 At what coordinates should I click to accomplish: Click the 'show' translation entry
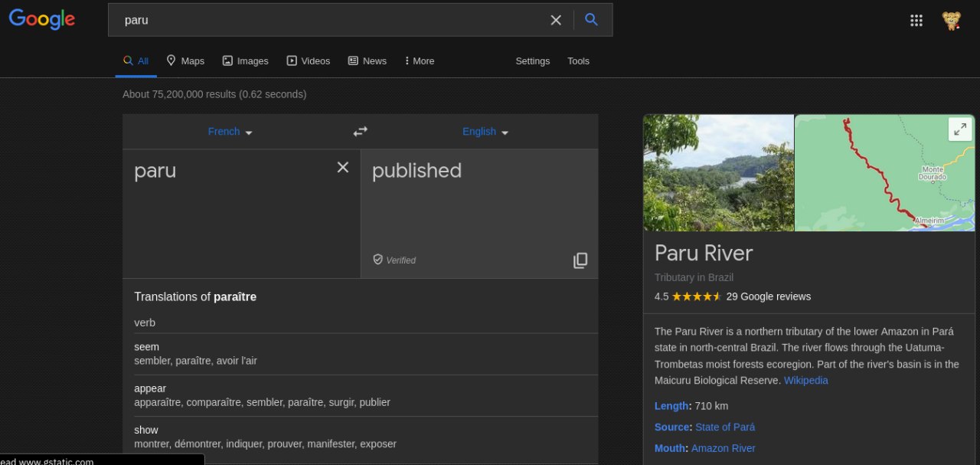point(146,430)
